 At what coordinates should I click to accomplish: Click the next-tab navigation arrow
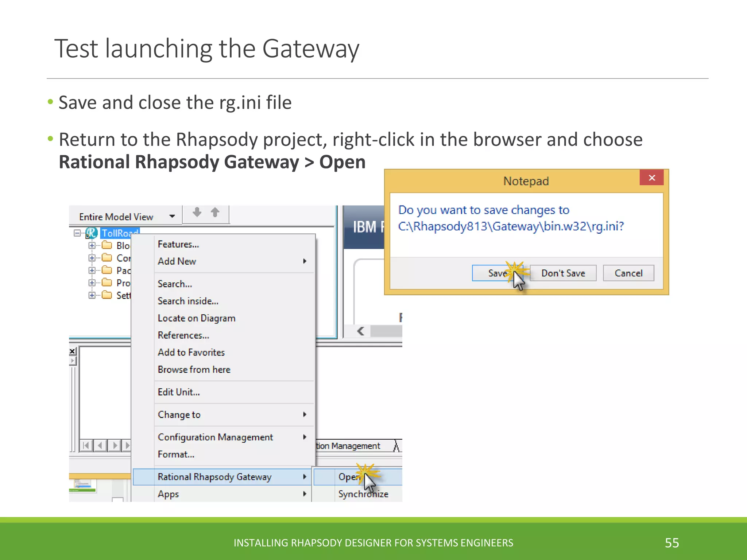point(115,445)
